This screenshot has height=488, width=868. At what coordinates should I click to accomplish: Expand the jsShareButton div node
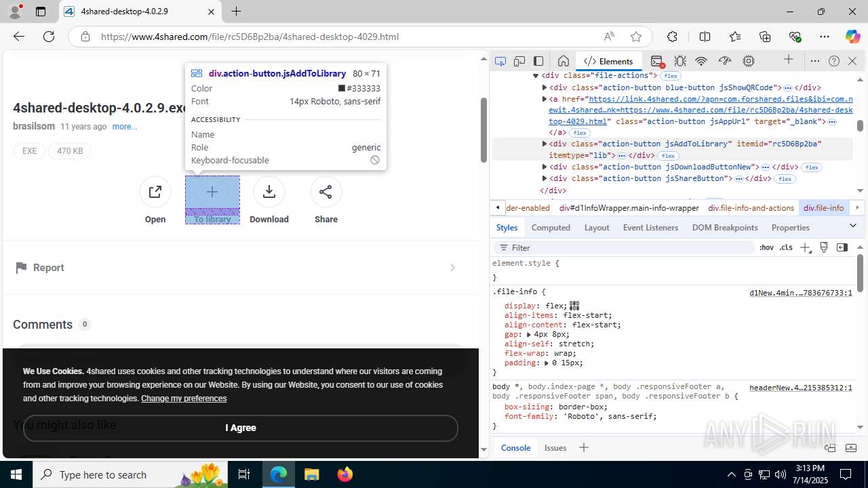[x=544, y=178]
